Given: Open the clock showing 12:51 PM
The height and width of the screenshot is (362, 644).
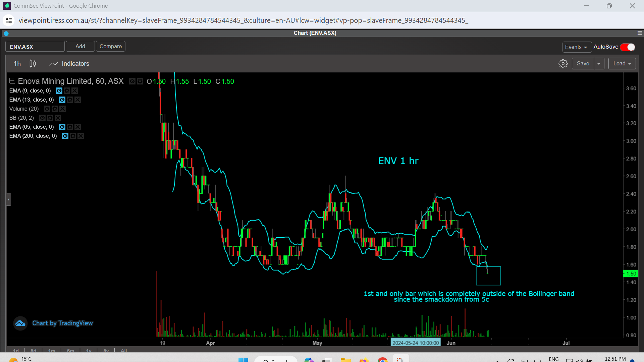Looking at the screenshot, I should [615, 359].
